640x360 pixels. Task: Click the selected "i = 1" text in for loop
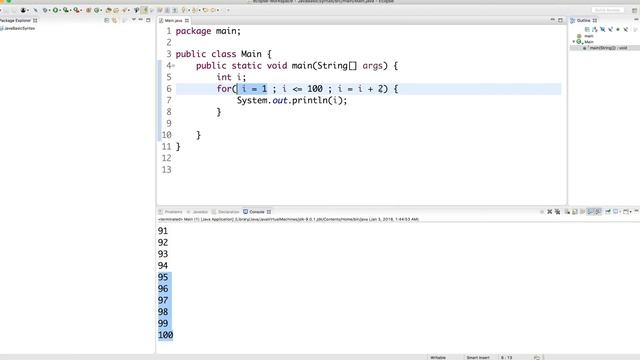[254, 89]
